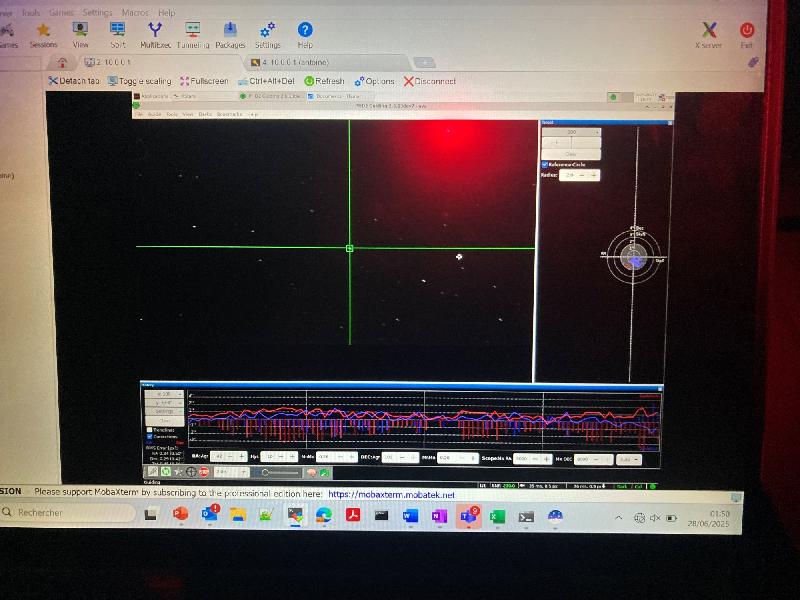Open Adobe Acrobat from the taskbar
Screen dimensions: 800x600
tap(353, 514)
